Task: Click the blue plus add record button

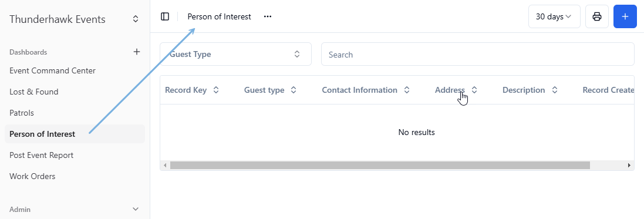Action: [625, 16]
